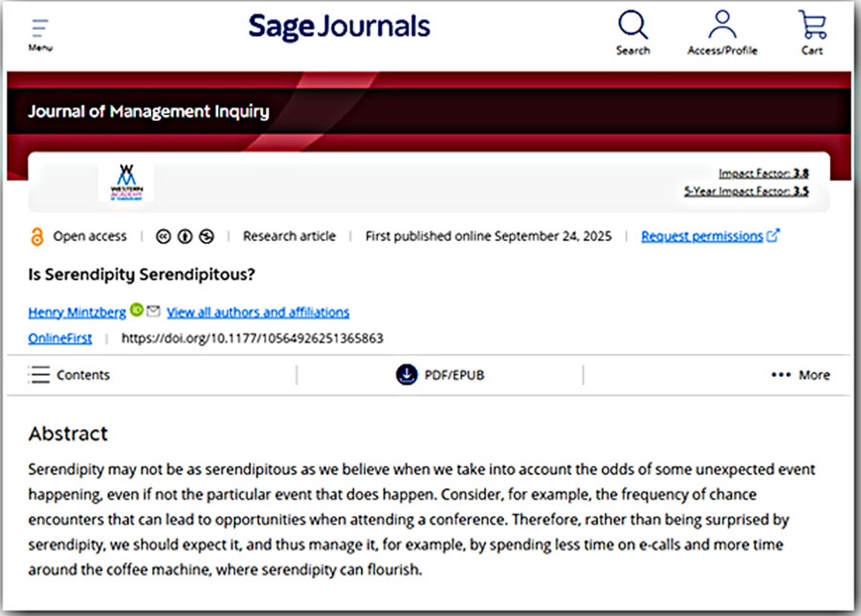The width and height of the screenshot is (861, 616).
Task: Open the Journal of Management Inquiry title
Action: tap(148, 112)
